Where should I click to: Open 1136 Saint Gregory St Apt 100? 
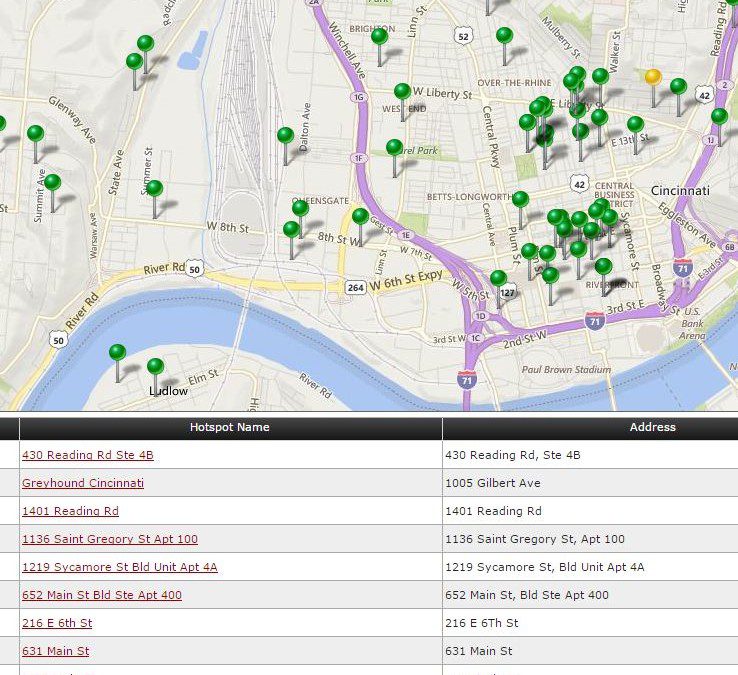pyautogui.click(x=110, y=539)
